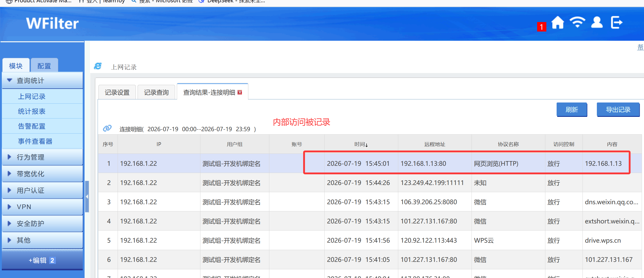Open the 记录查询 tab
Image resolution: width=644 pixels, height=278 pixels.
click(156, 92)
